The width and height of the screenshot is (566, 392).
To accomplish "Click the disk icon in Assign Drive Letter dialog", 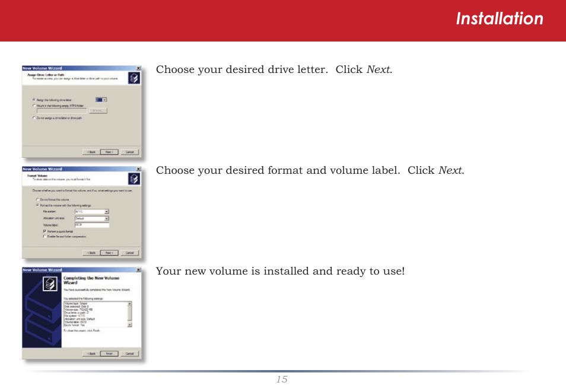I will pos(134,78).
